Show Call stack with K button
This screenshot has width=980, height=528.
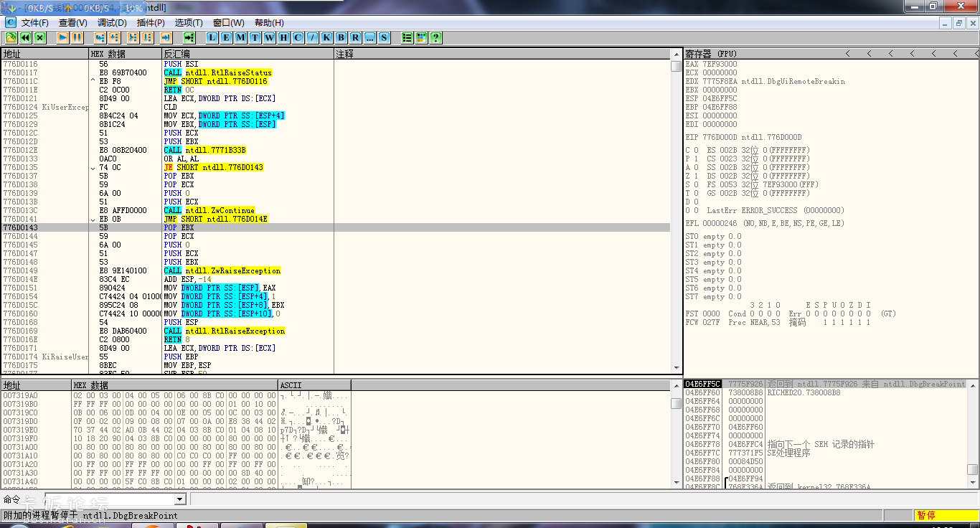327,37
